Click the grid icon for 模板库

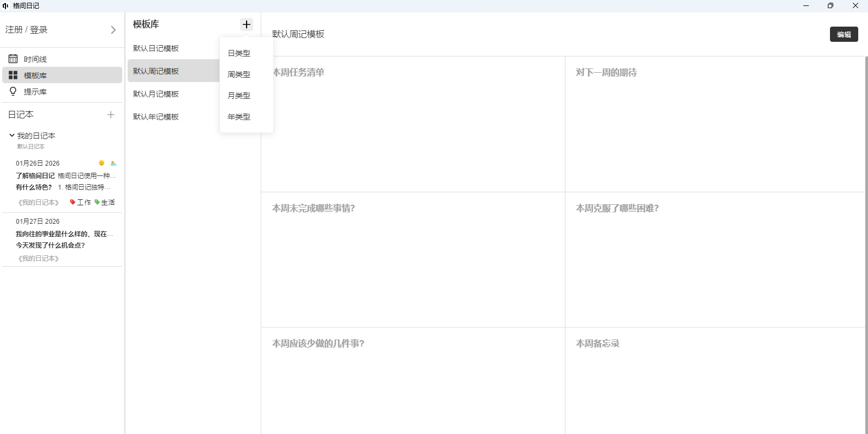[13, 75]
